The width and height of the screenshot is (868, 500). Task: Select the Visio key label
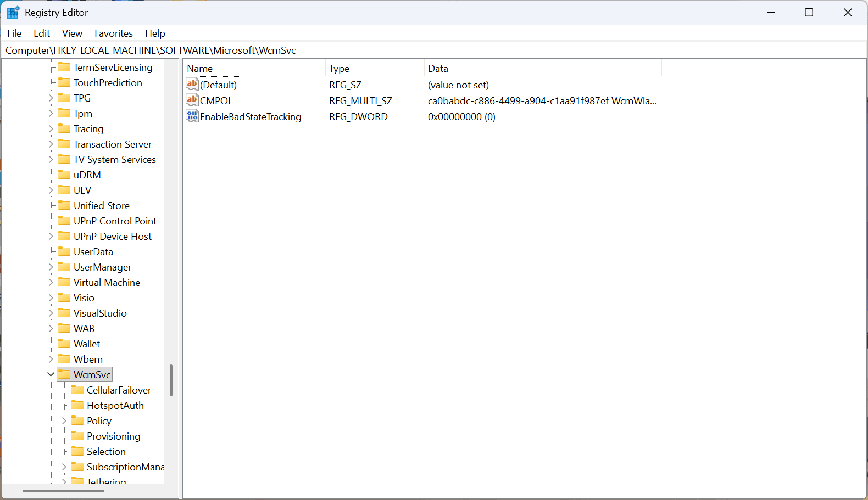click(84, 298)
